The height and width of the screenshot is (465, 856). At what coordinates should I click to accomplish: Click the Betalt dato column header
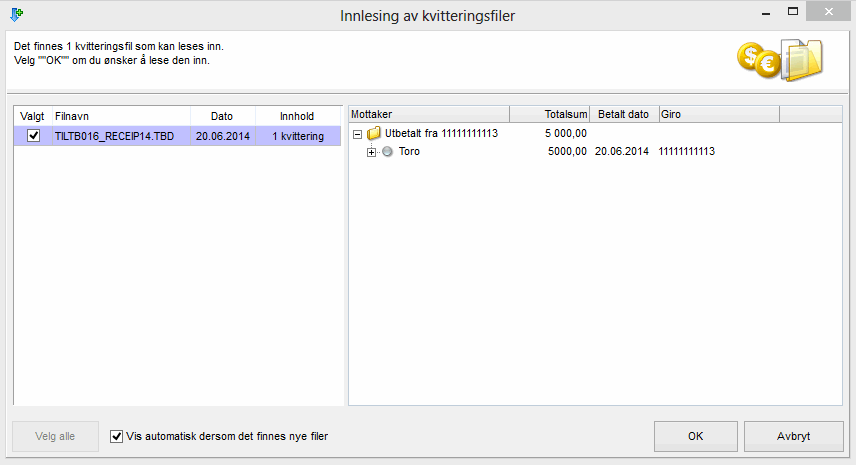[623, 114]
